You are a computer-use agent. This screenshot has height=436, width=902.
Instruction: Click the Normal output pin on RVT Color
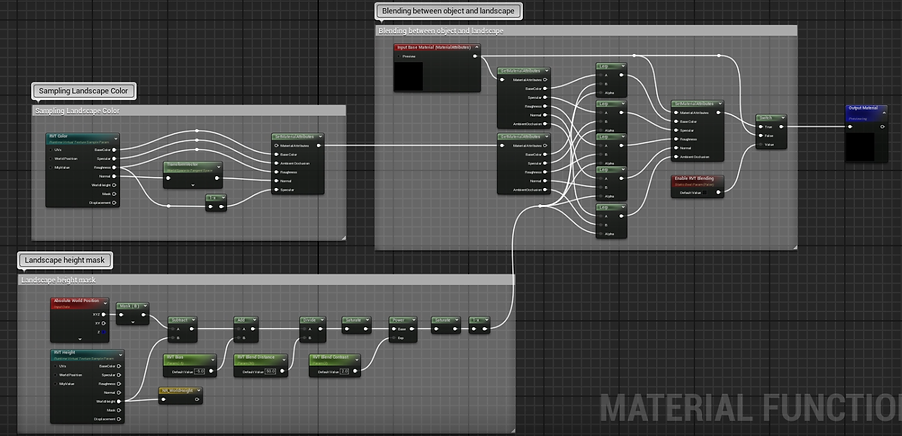coord(114,176)
